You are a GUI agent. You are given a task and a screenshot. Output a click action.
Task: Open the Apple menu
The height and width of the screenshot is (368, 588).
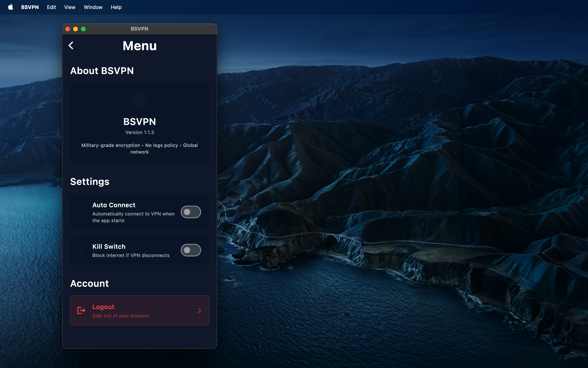click(10, 7)
